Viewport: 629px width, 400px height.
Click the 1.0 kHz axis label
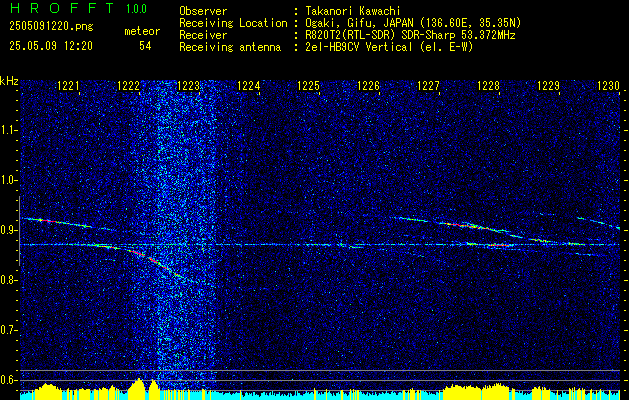(8, 181)
